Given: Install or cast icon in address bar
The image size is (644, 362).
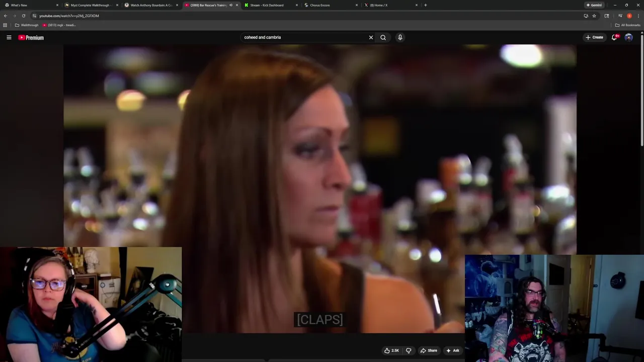Looking at the screenshot, I should pyautogui.click(x=586, y=16).
